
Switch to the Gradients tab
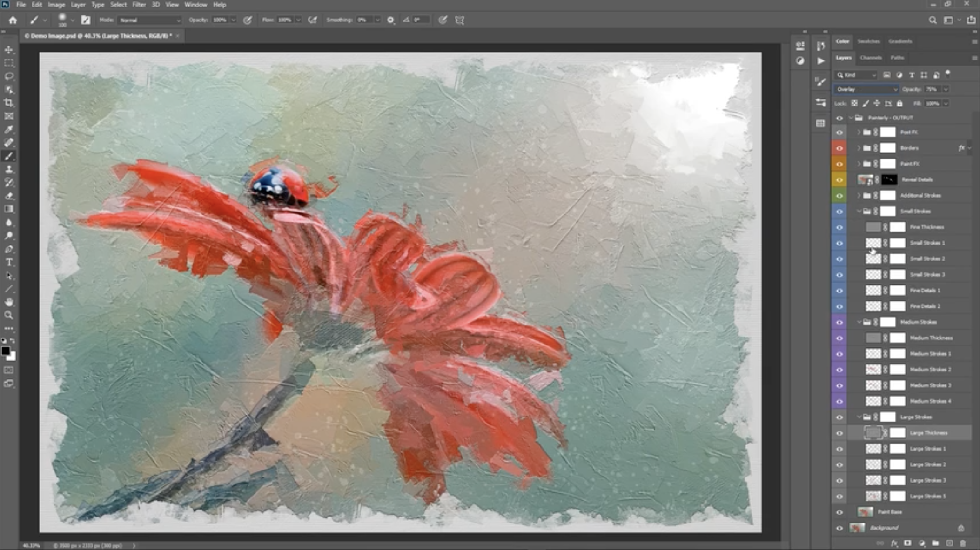pyautogui.click(x=900, y=41)
